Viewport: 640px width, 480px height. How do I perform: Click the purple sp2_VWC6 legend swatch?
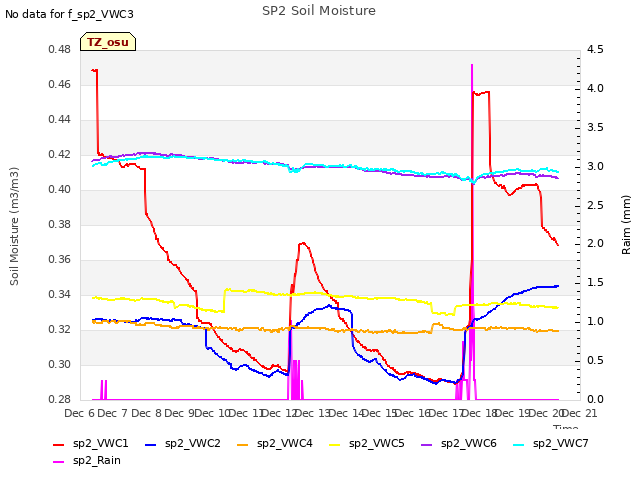click(427, 444)
